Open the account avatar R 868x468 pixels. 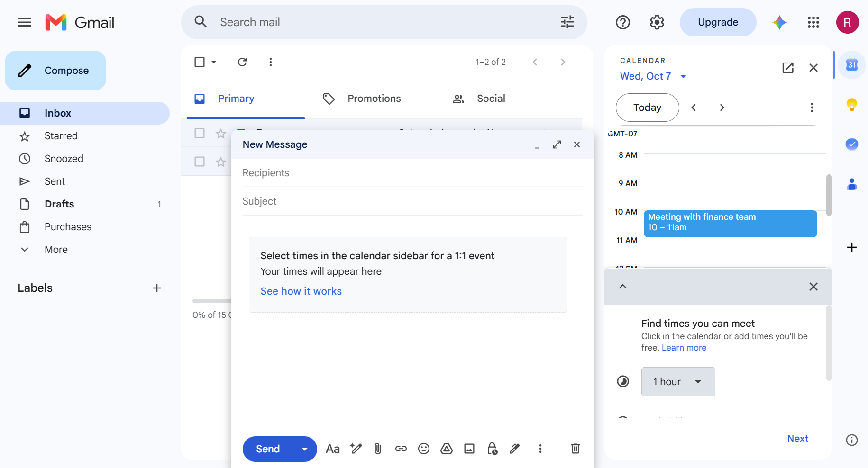[x=848, y=22]
